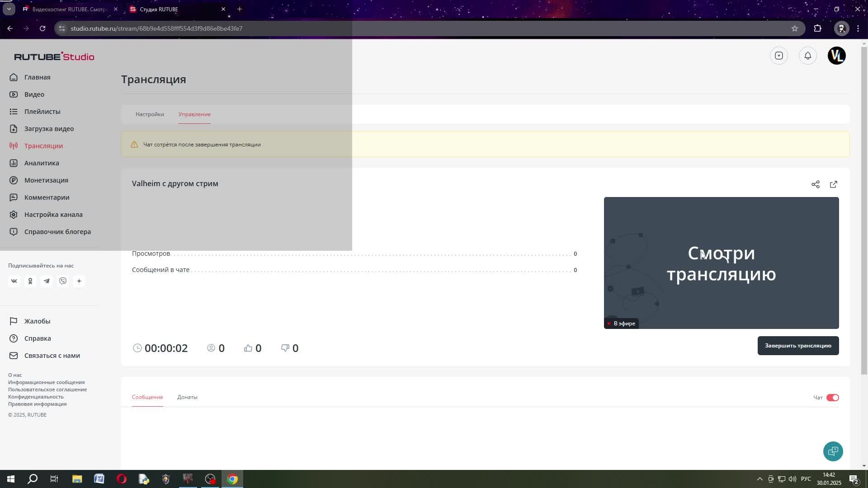Click the share stream icon

point(815,184)
